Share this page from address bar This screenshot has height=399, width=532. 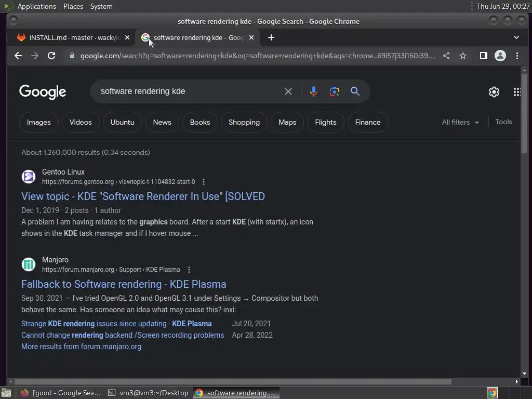pyautogui.click(x=446, y=56)
